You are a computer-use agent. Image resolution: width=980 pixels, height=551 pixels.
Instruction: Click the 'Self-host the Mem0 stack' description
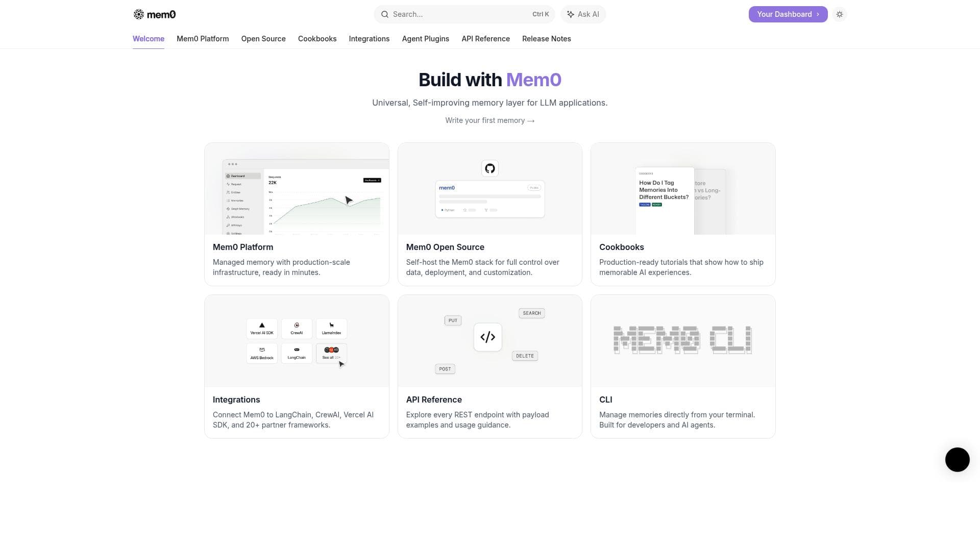tap(483, 267)
